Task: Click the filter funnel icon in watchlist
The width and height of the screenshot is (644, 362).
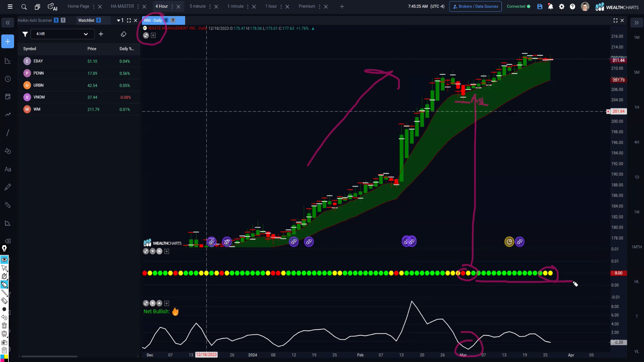Action: tap(25, 34)
